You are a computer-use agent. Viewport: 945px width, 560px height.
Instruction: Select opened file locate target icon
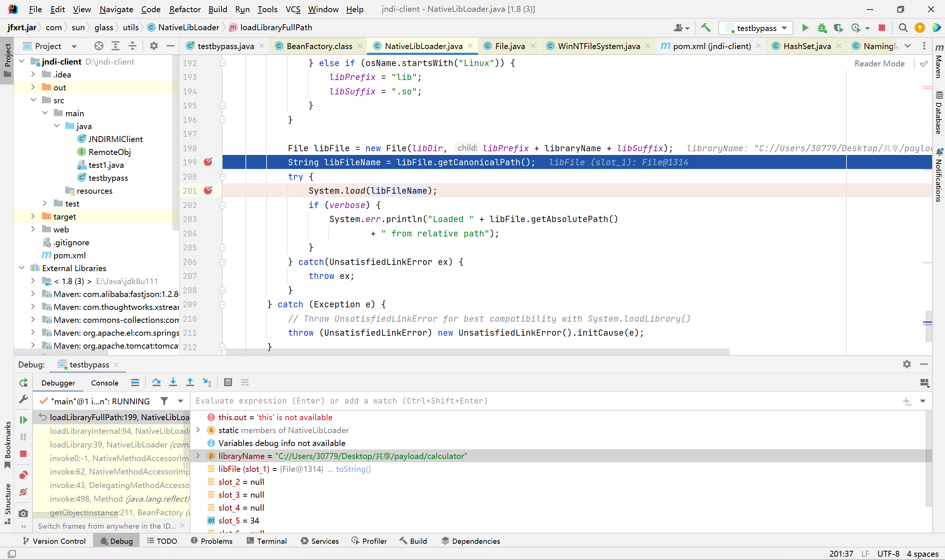[x=99, y=46]
